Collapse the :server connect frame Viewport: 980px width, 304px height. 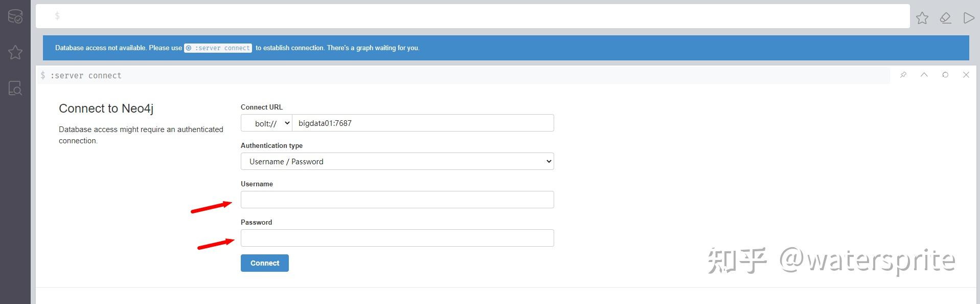pyautogui.click(x=924, y=75)
